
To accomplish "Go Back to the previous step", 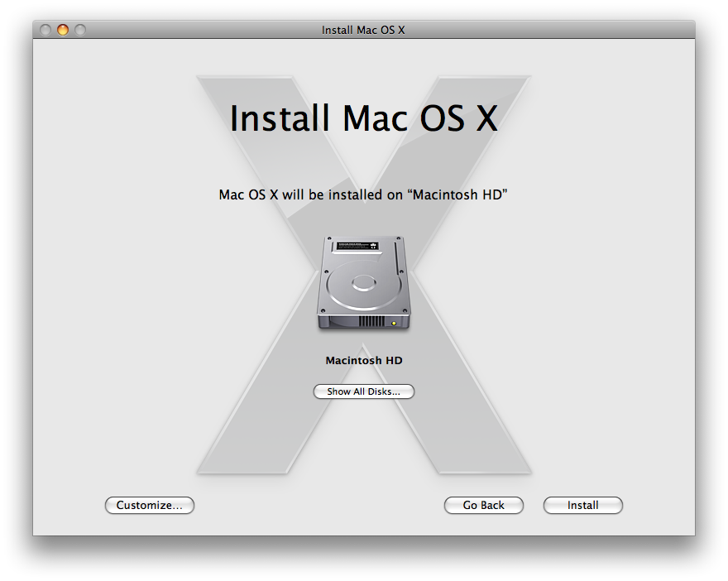I will (483, 506).
